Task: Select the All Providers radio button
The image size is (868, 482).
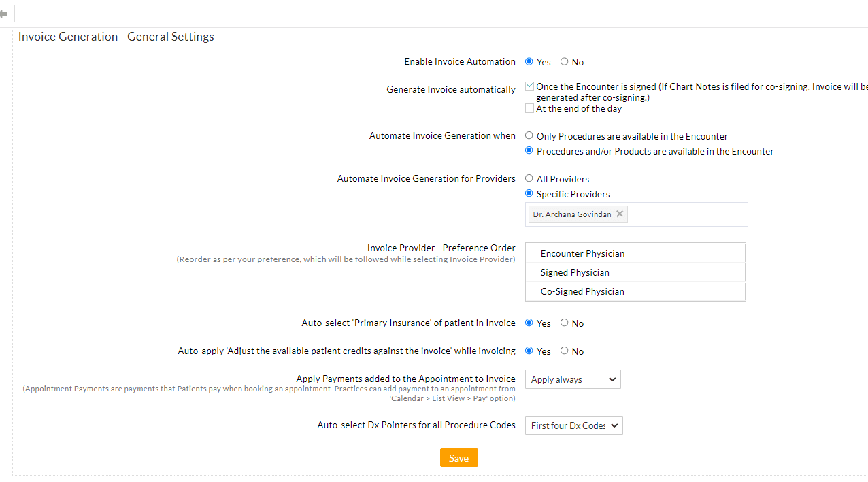Action: (x=529, y=178)
